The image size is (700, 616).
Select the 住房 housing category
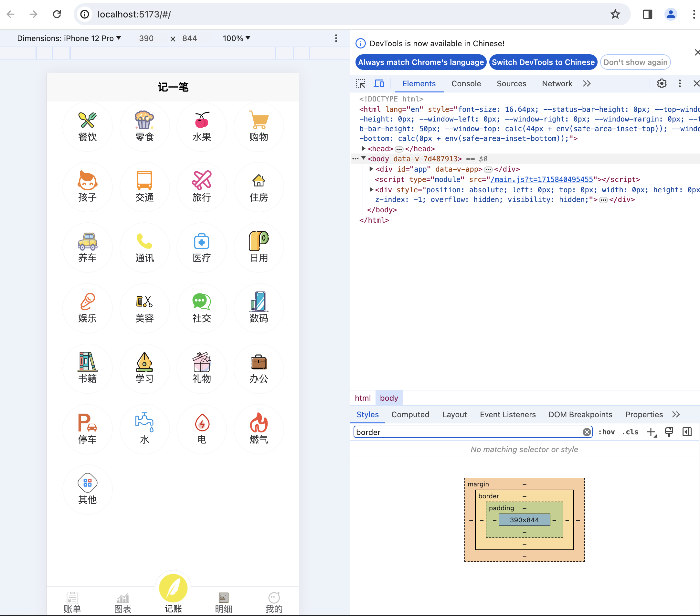[x=259, y=187]
